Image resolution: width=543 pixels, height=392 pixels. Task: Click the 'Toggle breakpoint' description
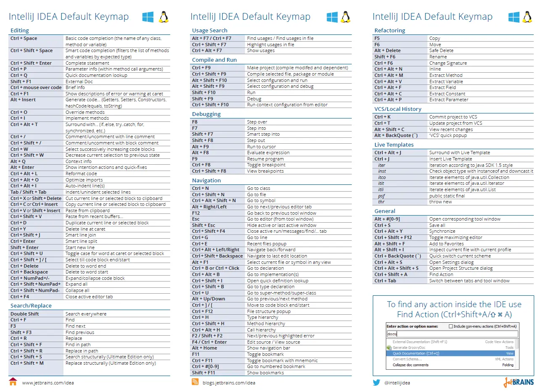click(x=266, y=165)
